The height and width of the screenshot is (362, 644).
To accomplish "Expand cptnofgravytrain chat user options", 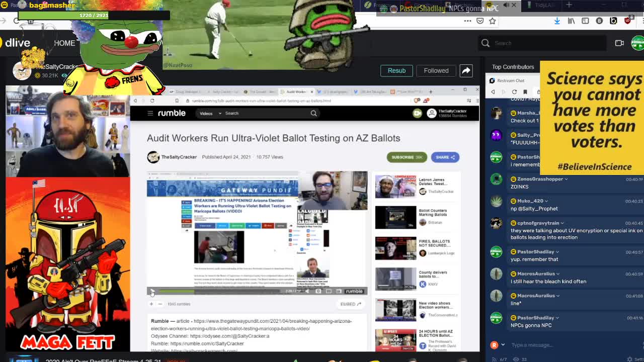I will coord(562,223).
